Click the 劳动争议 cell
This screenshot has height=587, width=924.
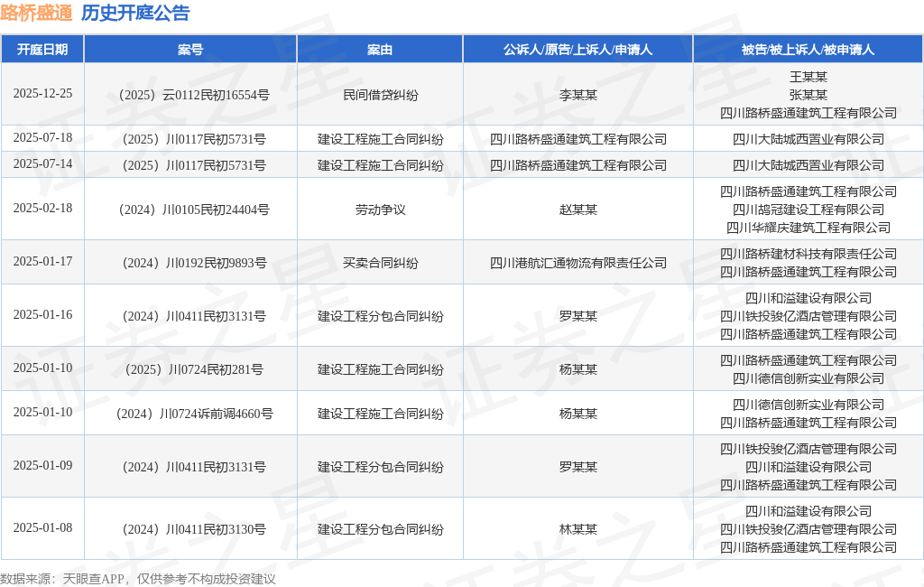tap(380, 210)
